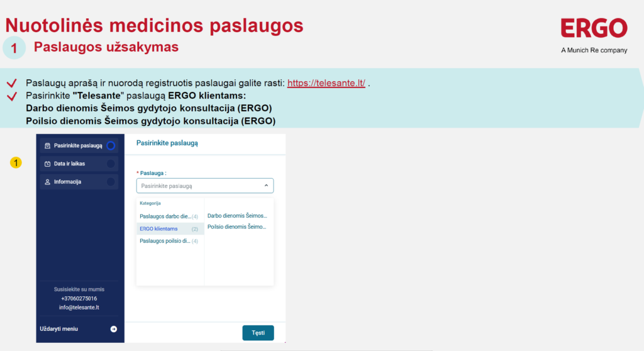The height and width of the screenshot is (351, 644).
Task: Click the shopping bag icon beside Pasirinkite paslaugą
Action: [47, 146]
